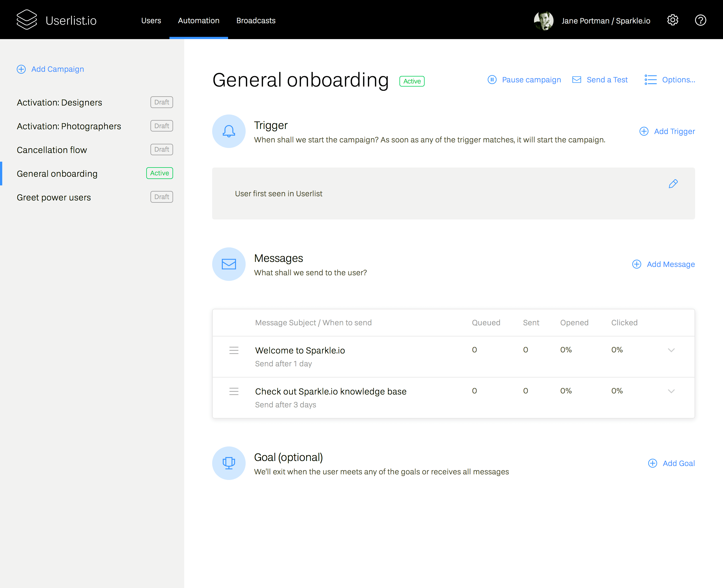Click the Pause campaign button
Screen dimensions: 723x588
coord(524,80)
